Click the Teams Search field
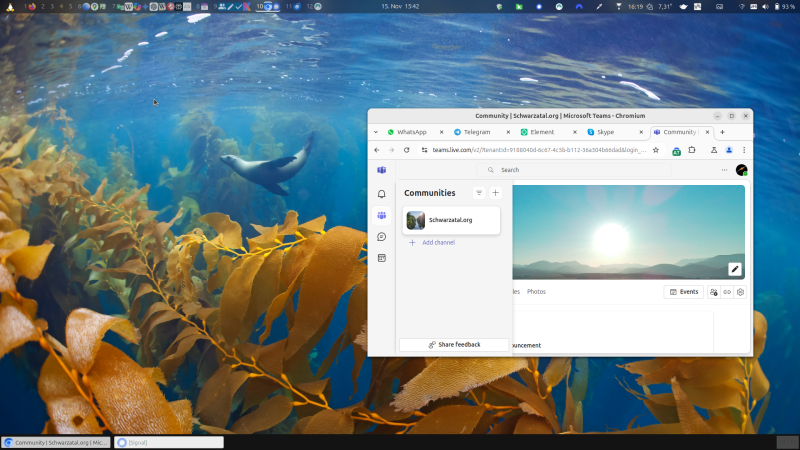The height and width of the screenshot is (450, 800). [x=574, y=170]
